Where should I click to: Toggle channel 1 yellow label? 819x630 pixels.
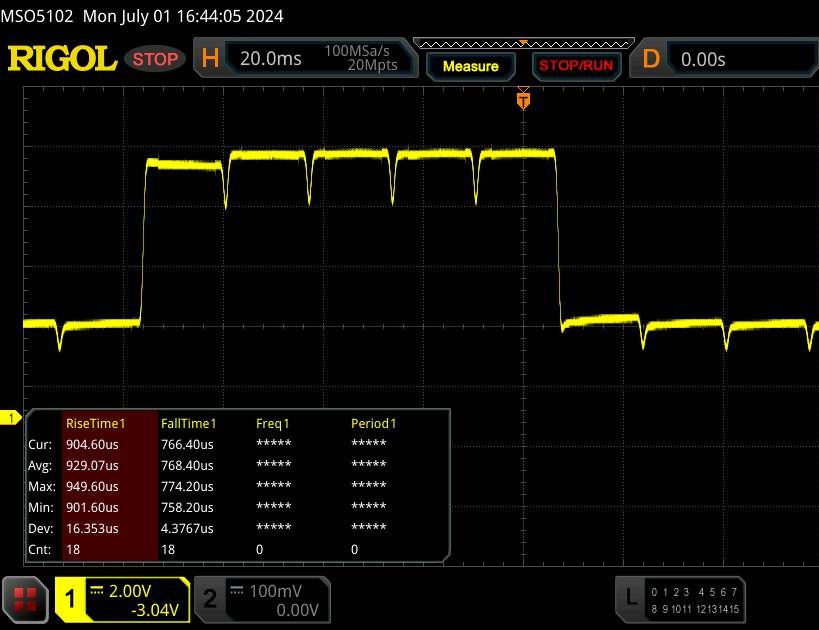pyautogui.click(x=70, y=599)
